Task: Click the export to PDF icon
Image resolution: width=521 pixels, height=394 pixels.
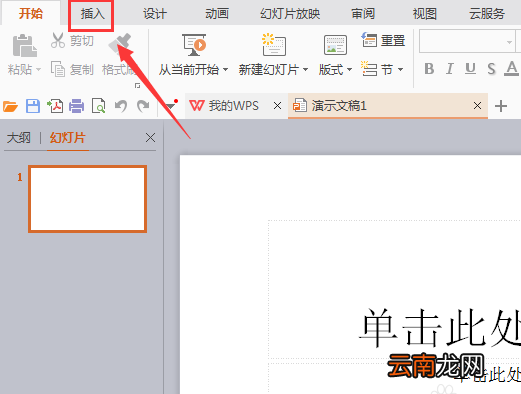Action: pyautogui.click(x=55, y=106)
